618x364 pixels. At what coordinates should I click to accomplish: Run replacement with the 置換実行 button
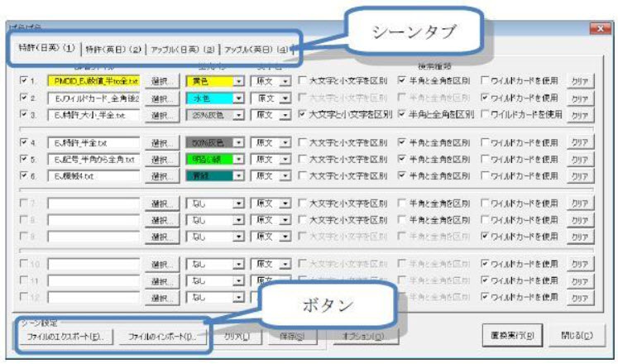tap(511, 335)
